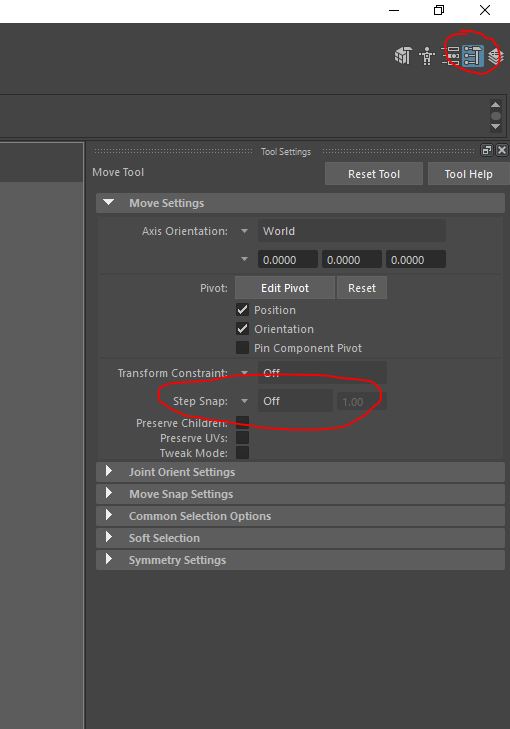The height and width of the screenshot is (729, 510).
Task: Open Axis Orientation World dropdown
Action: click(x=351, y=231)
